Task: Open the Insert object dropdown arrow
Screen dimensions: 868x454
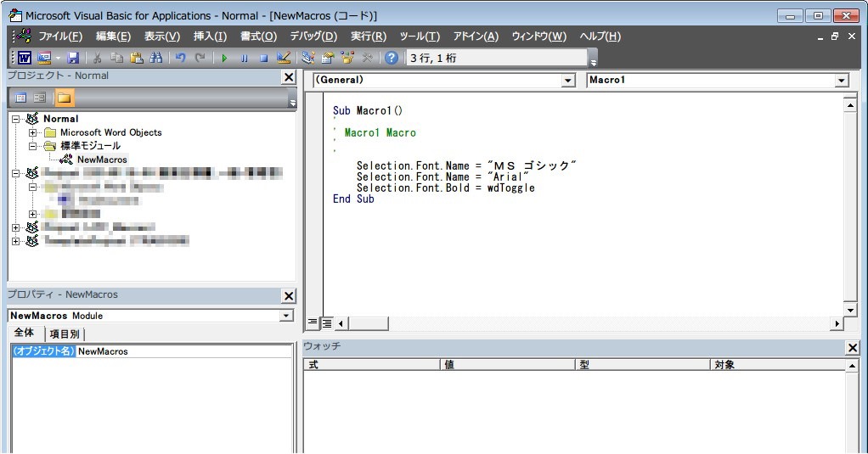Action: 57,58
